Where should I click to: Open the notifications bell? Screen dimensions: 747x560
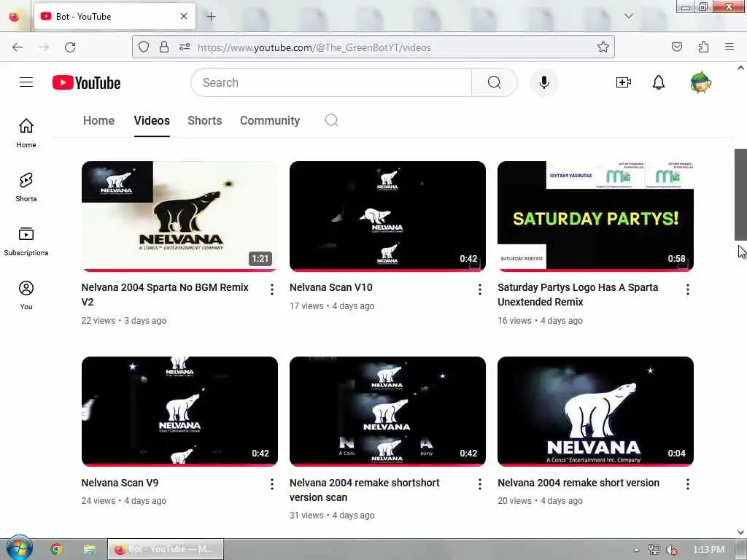pyautogui.click(x=659, y=82)
